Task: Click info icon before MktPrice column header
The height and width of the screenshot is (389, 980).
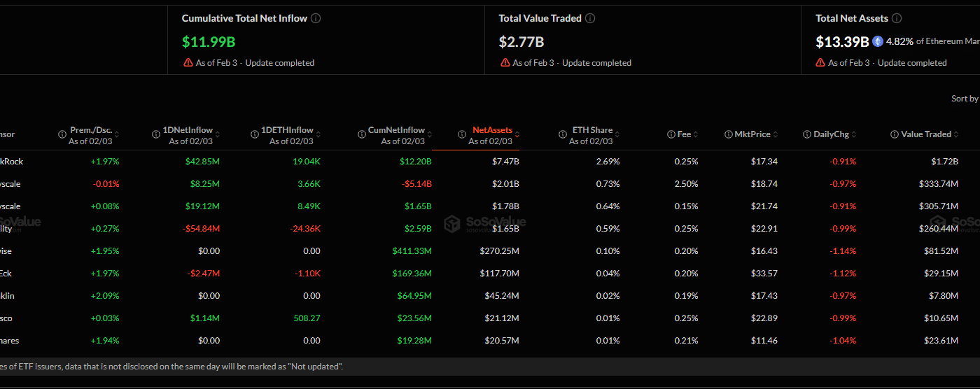Action: tap(728, 134)
